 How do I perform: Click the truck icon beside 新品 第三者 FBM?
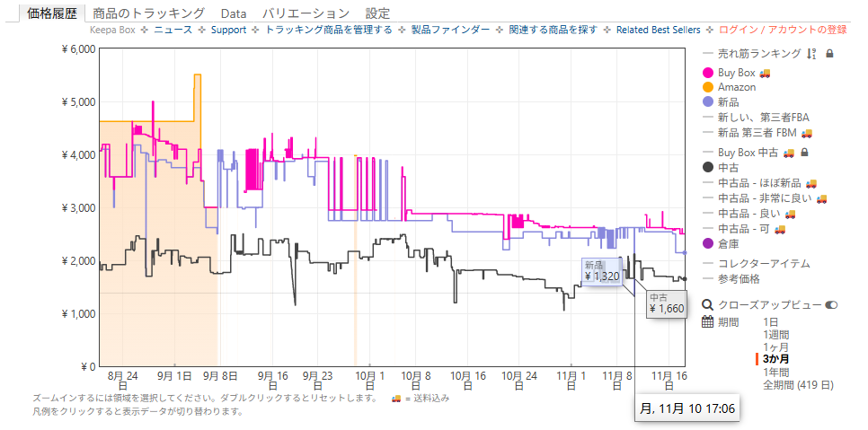(807, 133)
